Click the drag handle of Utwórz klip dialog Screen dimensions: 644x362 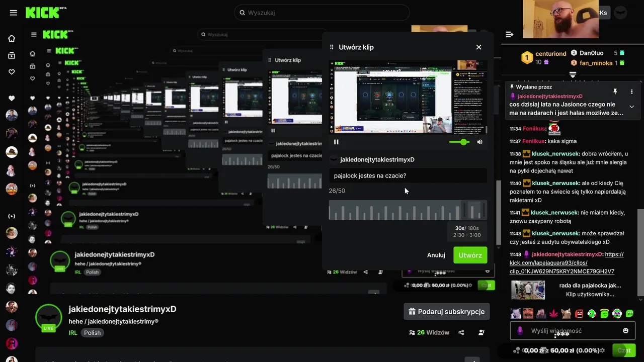coord(332,47)
